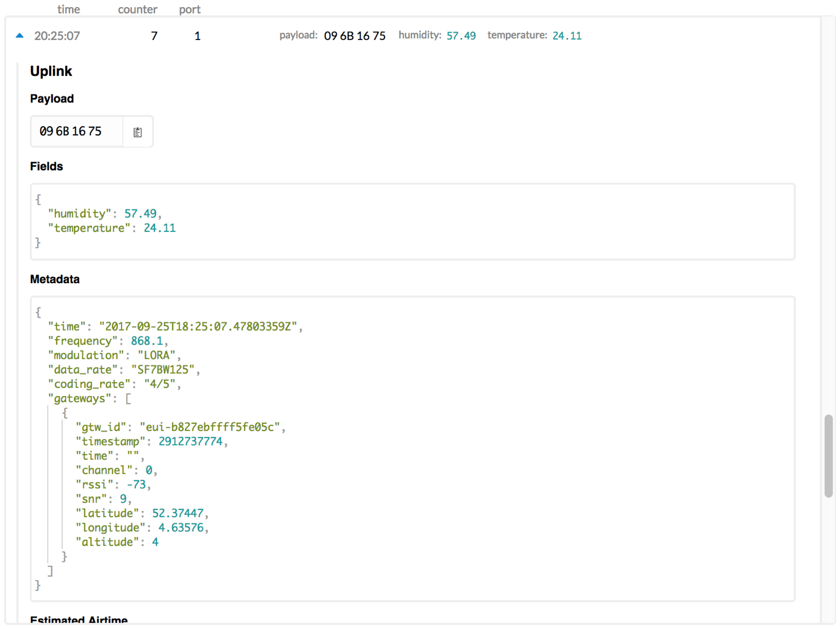
Task: Copy payload with the clipboard icon
Action: click(x=138, y=132)
